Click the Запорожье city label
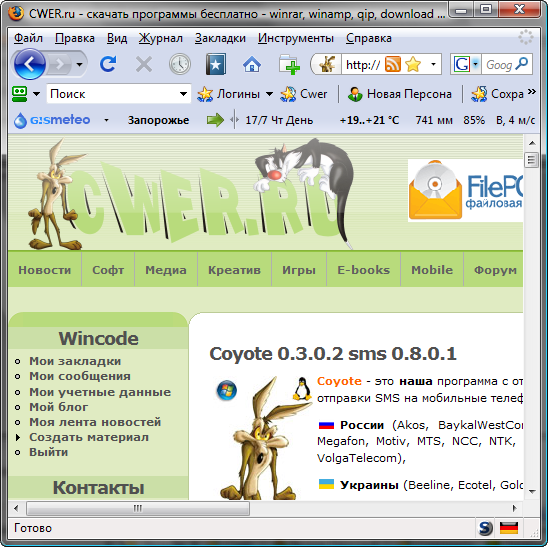 pyautogui.click(x=158, y=120)
